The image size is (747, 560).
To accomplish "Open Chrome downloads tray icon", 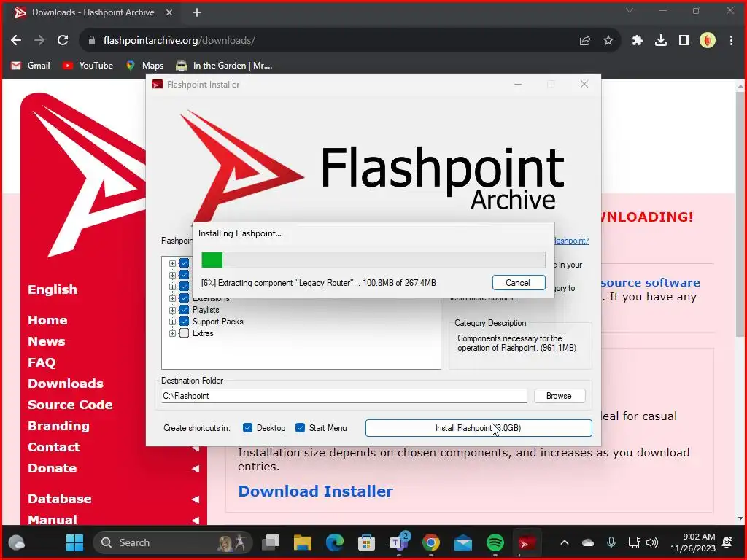I will 661,41.
